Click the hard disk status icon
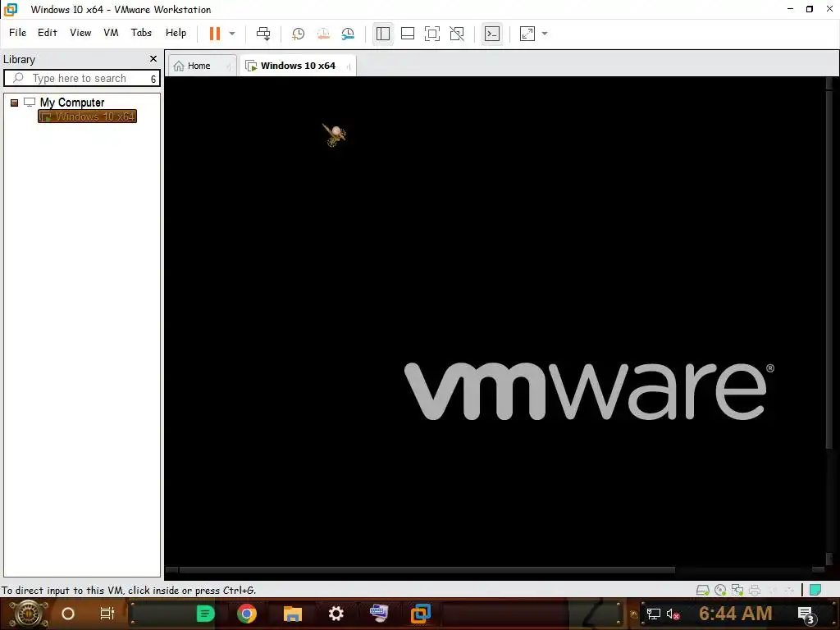 [x=702, y=591]
